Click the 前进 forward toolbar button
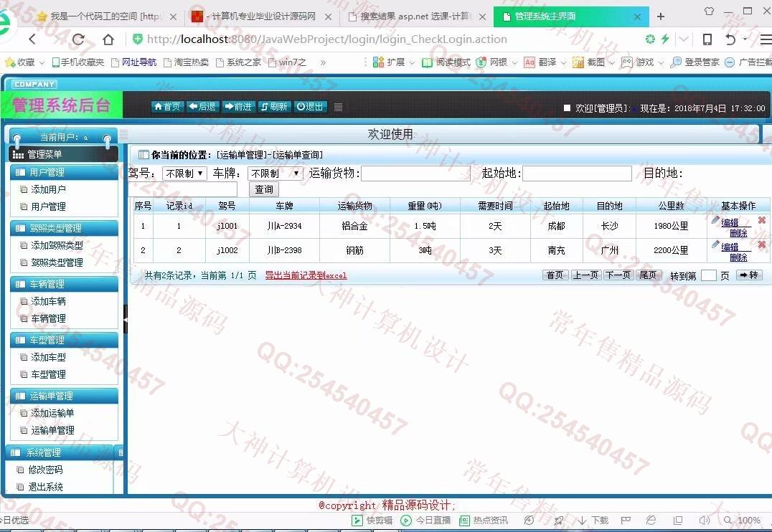772x532 pixels. (238, 106)
